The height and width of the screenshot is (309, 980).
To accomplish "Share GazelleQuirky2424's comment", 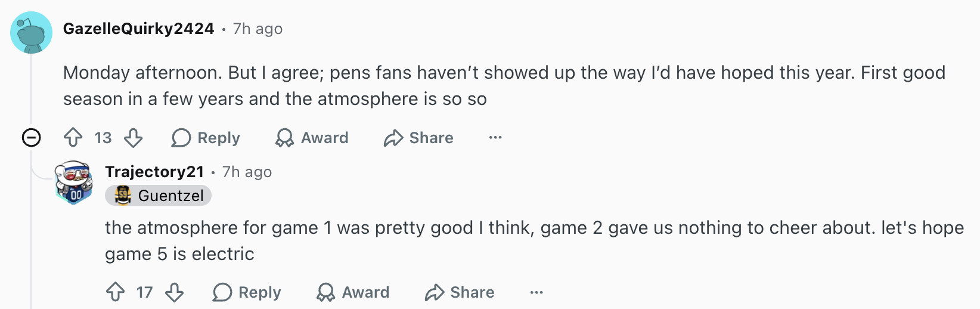I will (x=418, y=138).
